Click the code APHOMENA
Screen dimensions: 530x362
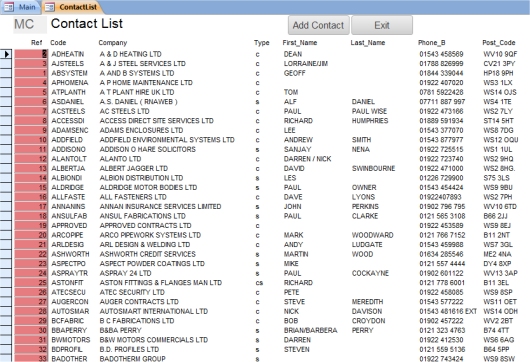[70, 82]
